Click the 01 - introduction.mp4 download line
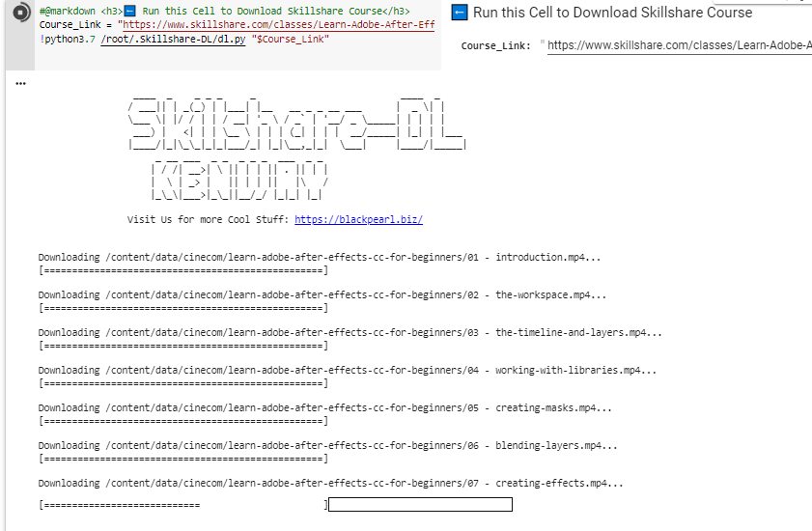 (x=319, y=258)
